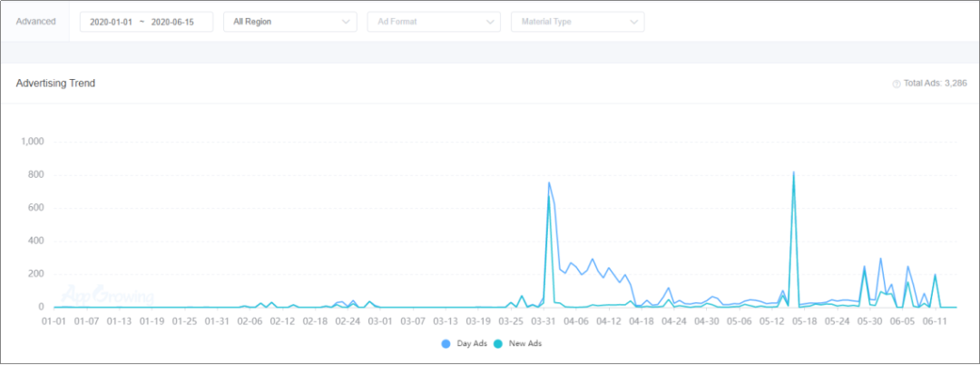Open the Material Type dropdown

(577, 22)
